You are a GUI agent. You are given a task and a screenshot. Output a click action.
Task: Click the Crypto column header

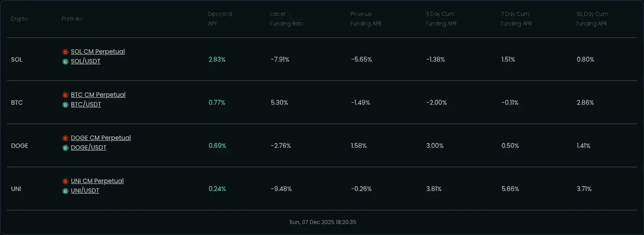19,19
